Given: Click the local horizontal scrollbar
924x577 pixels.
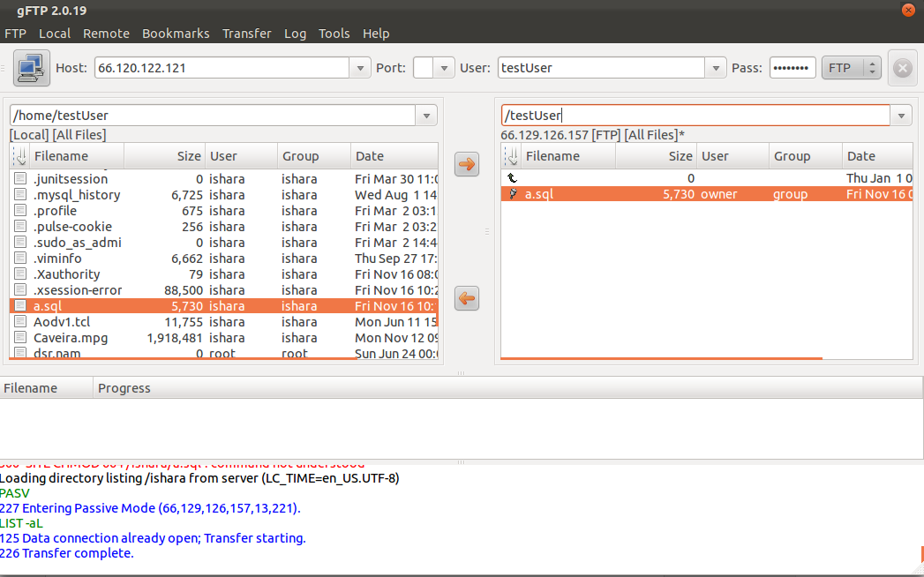Looking at the screenshot, I should coord(184,357).
